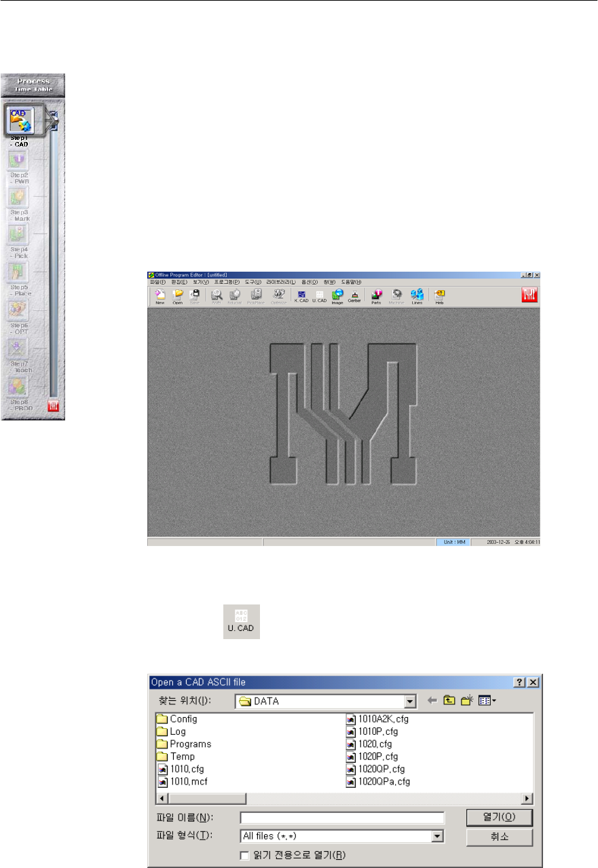
Task: Select Step3 Mark icon in Process Time Table
Action: pyautogui.click(x=18, y=198)
